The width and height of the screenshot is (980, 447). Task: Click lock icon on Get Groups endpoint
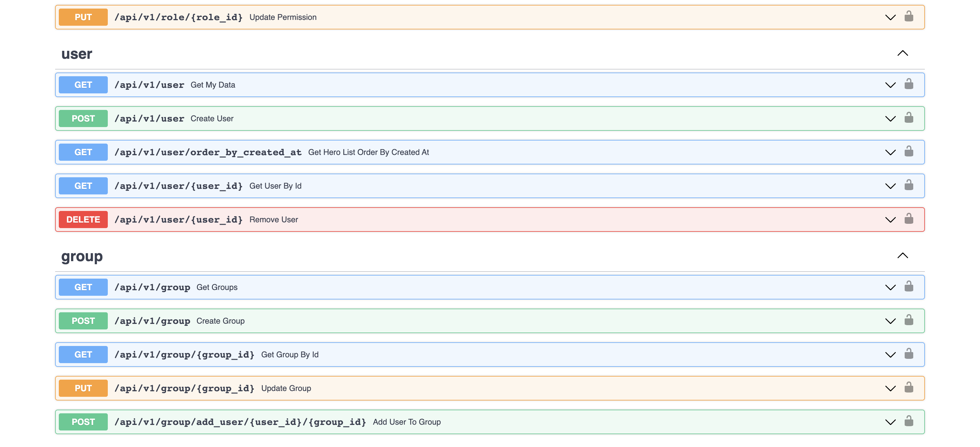pos(908,287)
